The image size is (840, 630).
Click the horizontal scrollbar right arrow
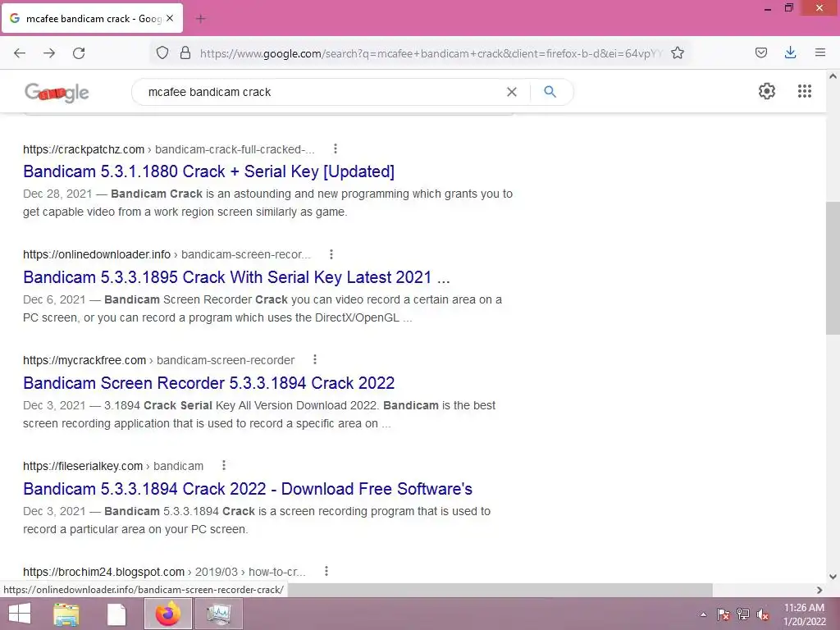tap(819, 590)
